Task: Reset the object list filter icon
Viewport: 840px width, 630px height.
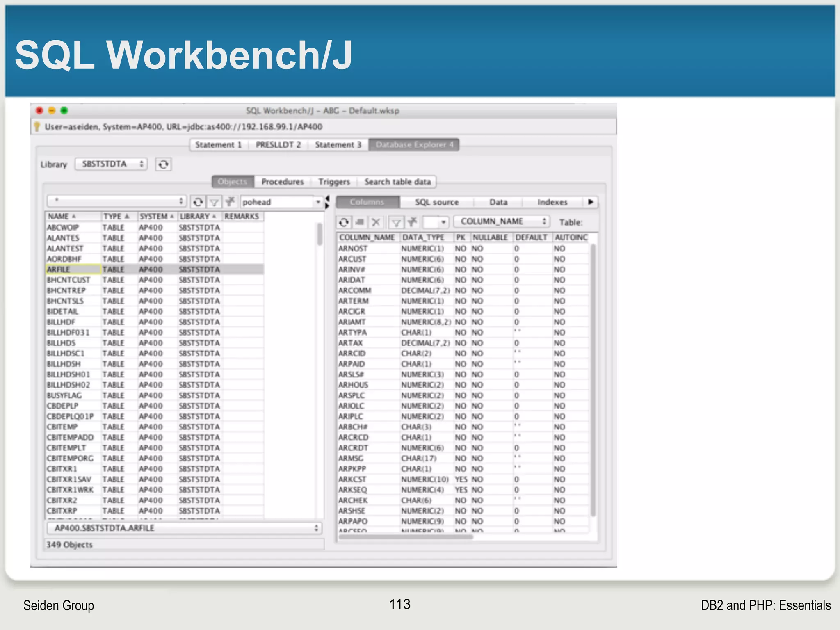Action: click(x=230, y=201)
